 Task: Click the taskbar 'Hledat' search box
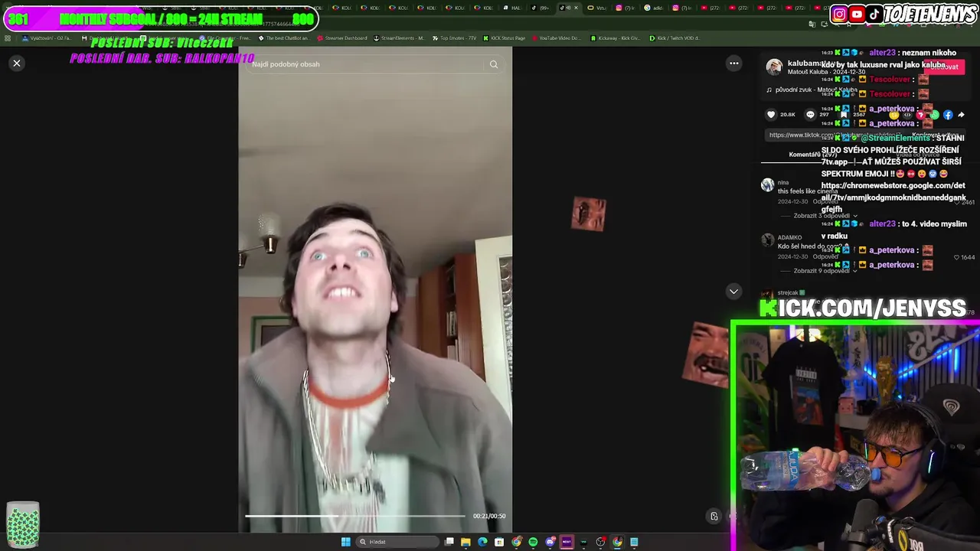pos(398,542)
